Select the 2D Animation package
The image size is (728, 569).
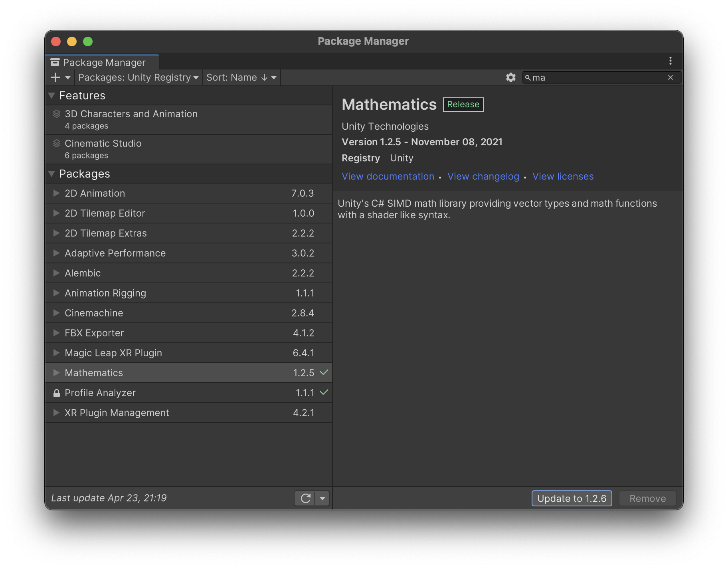click(189, 193)
